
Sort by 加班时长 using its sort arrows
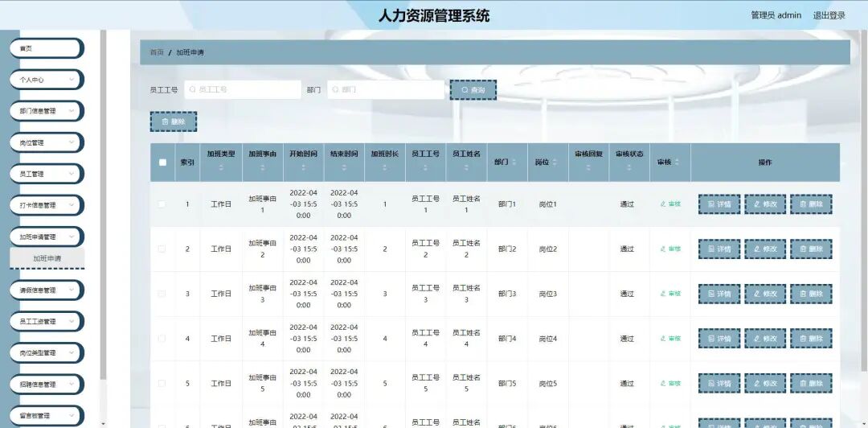tap(385, 167)
